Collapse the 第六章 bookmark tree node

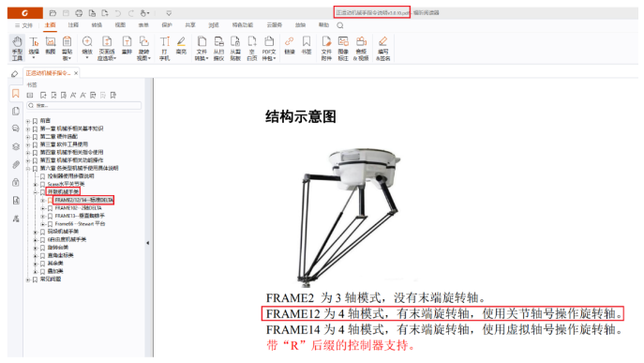(x=28, y=169)
